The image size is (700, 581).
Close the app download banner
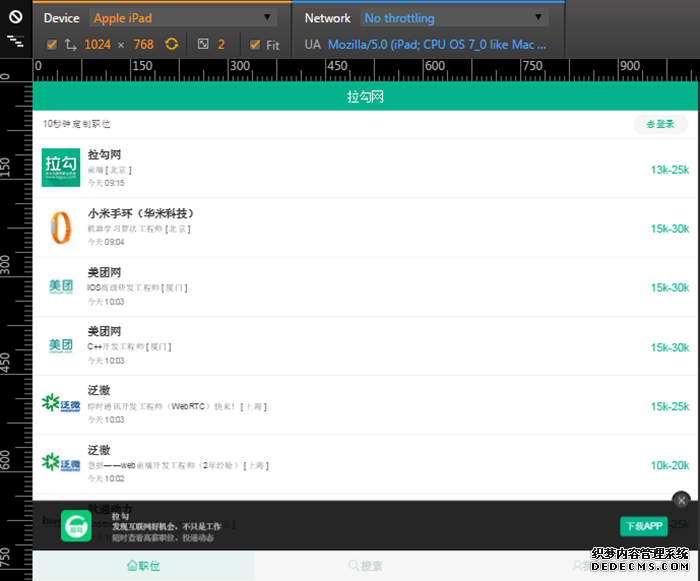(681, 501)
